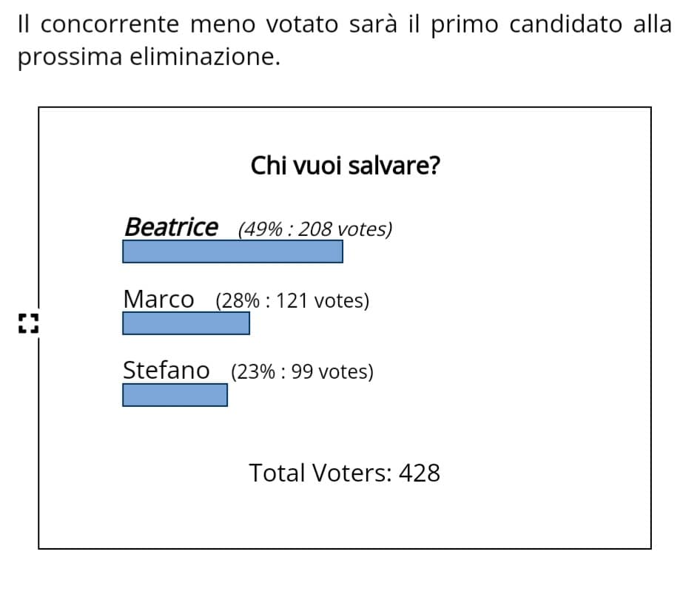
Task: Select the Beatrice name label
Action: point(172,227)
